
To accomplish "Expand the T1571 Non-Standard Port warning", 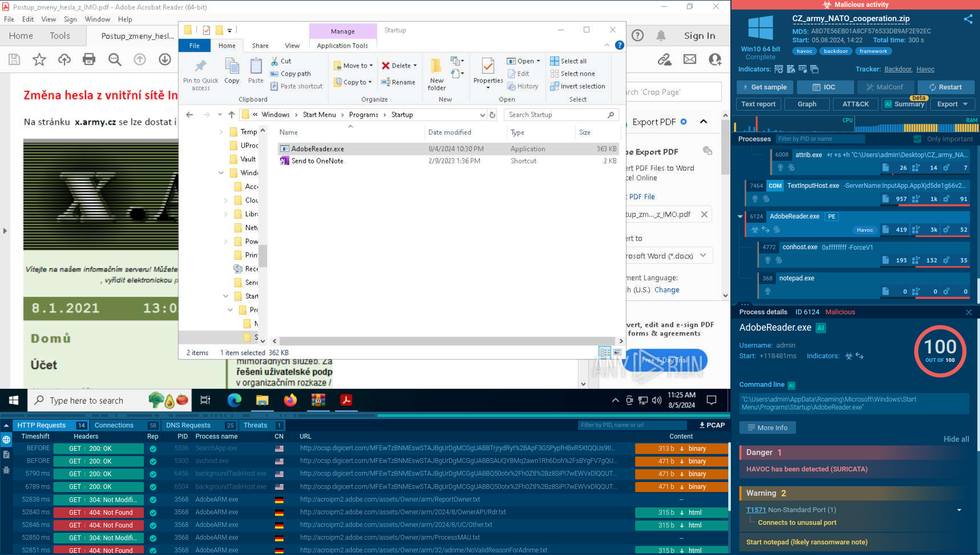I will (959, 510).
